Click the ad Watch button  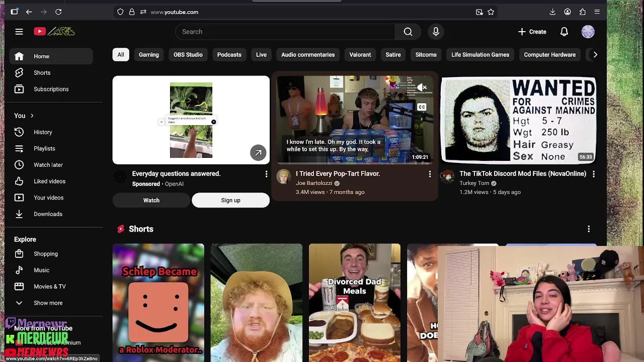pyautogui.click(x=151, y=200)
